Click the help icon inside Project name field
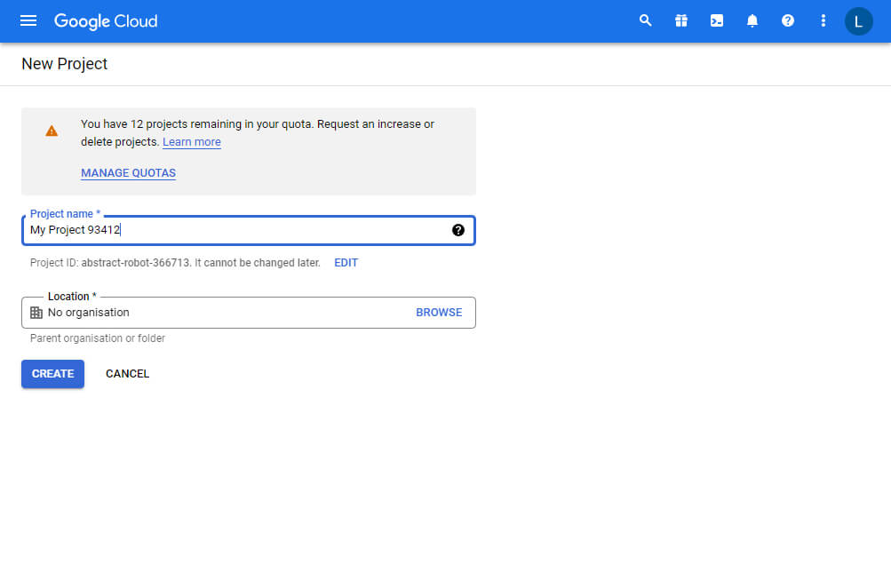 tap(458, 230)
